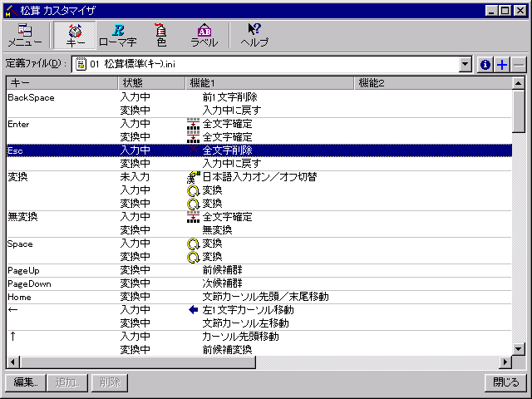Click 文節カーソル先頭/末尾移動 cell
This screenshot has height=399, width=532.
[265, 297]
